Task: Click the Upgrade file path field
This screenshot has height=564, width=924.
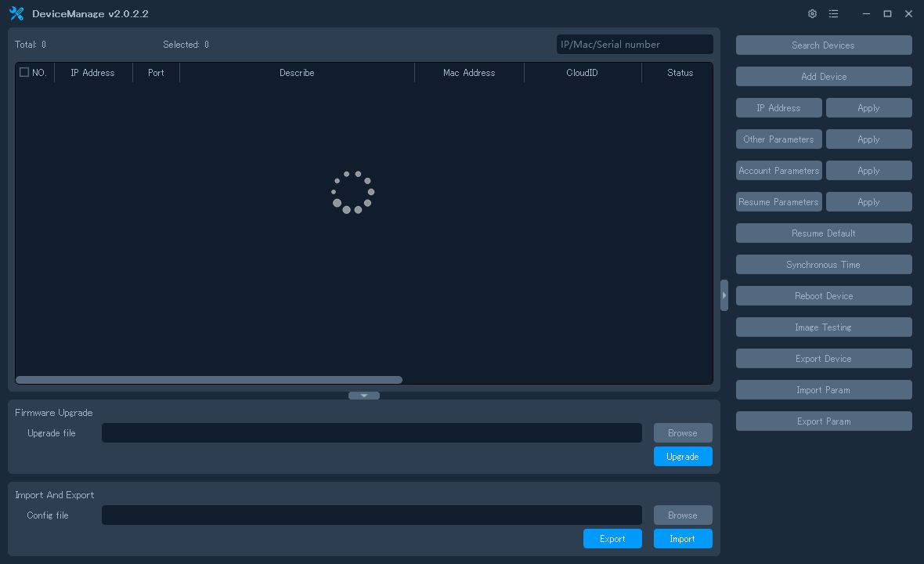Action: (x=371, y=433)
